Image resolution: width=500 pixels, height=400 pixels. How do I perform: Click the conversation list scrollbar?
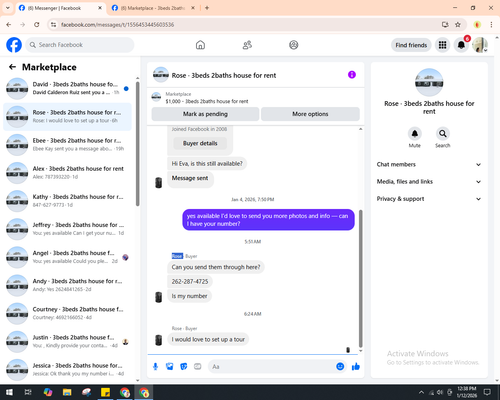(x=138, y=144)
